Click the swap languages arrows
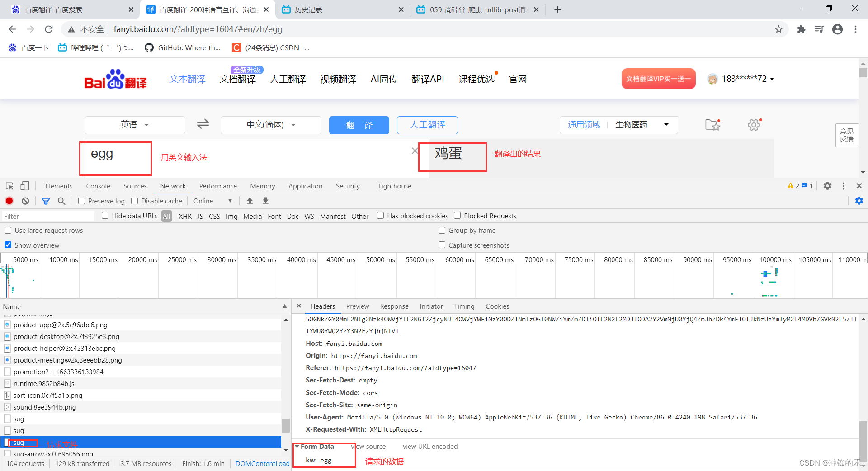 point(202,124)
